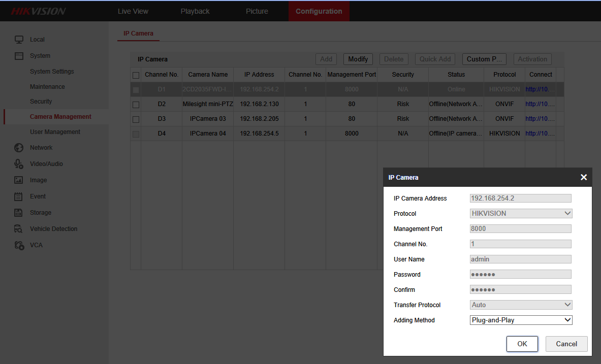Open the Transfer Protocol dropdown

521,305
